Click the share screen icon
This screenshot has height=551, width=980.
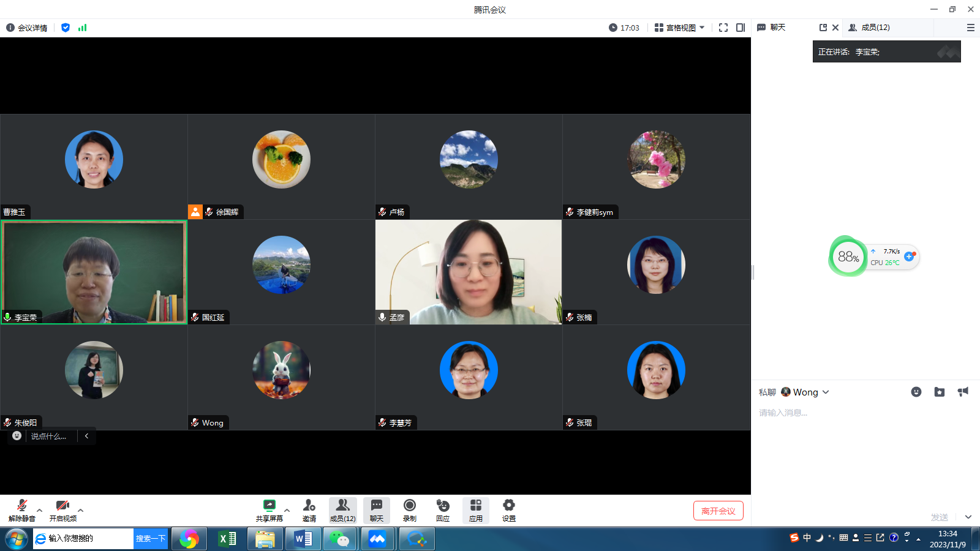coord(269,506)
